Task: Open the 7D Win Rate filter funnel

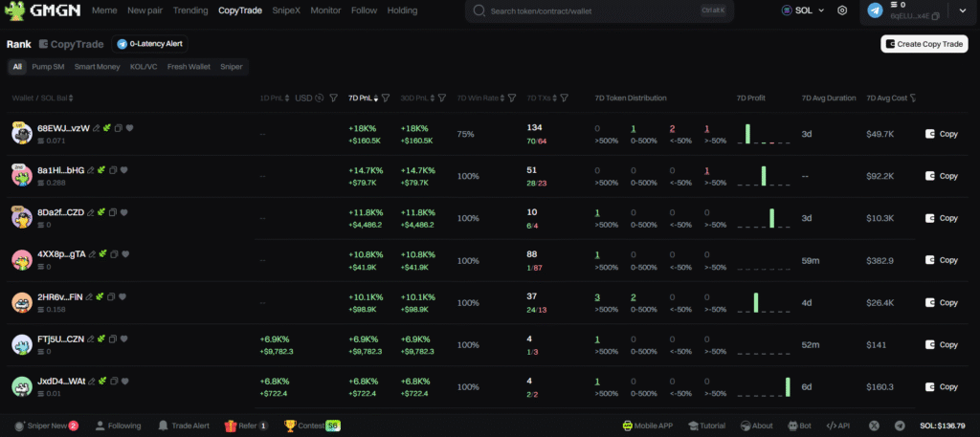Action: coord(512,98)
